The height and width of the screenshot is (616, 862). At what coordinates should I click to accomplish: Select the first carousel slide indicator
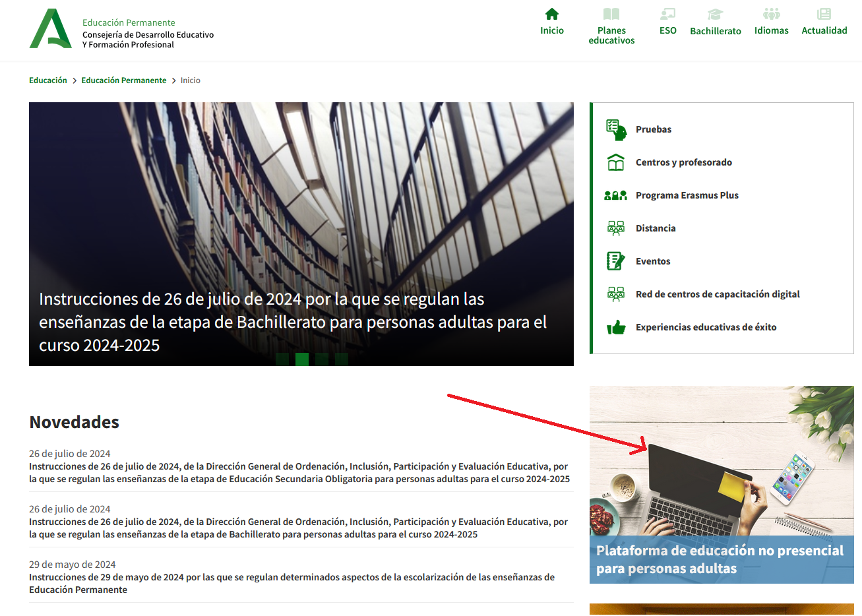click(282, 359)
